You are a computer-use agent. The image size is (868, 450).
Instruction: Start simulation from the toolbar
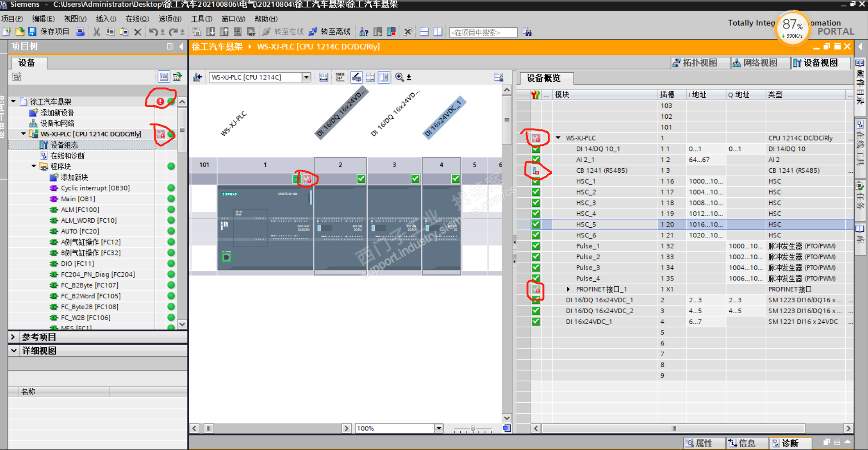pos(237,32)
